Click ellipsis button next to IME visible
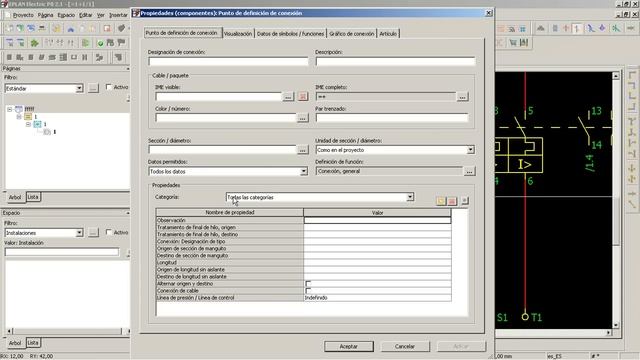 pos(288,97)
